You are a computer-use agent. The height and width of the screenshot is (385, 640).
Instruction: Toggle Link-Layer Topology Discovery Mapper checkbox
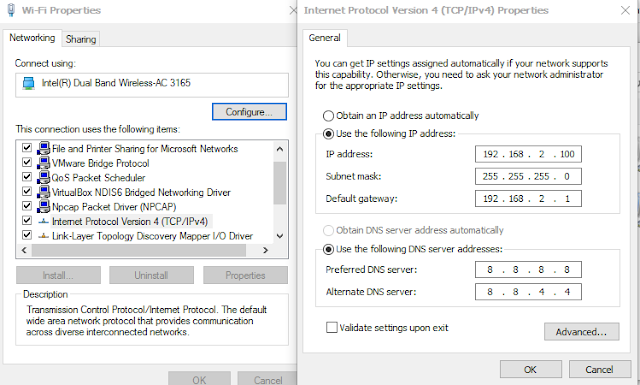tap(27, 235)
